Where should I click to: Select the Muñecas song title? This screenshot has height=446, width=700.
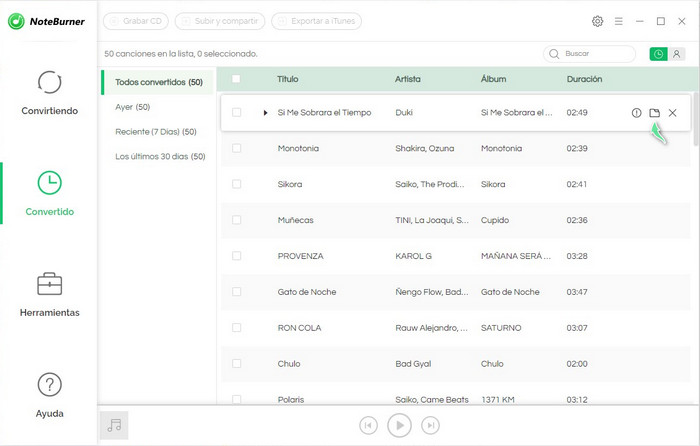[x=296, y=220]
